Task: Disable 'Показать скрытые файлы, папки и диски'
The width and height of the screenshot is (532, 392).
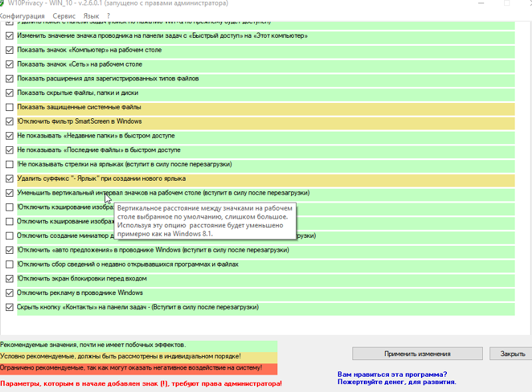Action: tap(9, 92)
